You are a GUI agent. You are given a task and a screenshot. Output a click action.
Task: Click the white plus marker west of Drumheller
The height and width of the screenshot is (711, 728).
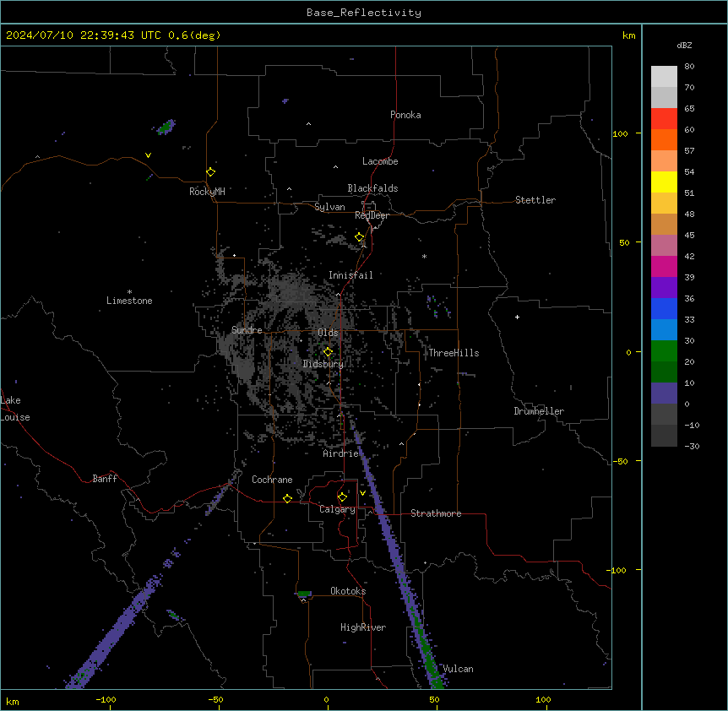517,317
